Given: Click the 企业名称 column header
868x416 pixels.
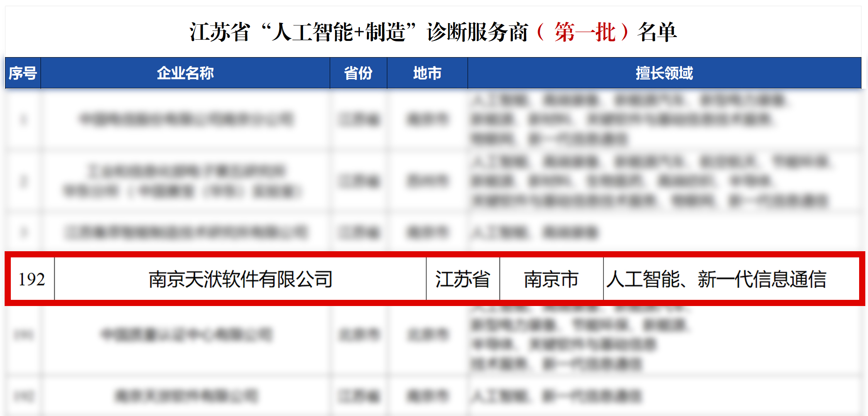Looking at the screenshot, I should [x=185, y=73].
